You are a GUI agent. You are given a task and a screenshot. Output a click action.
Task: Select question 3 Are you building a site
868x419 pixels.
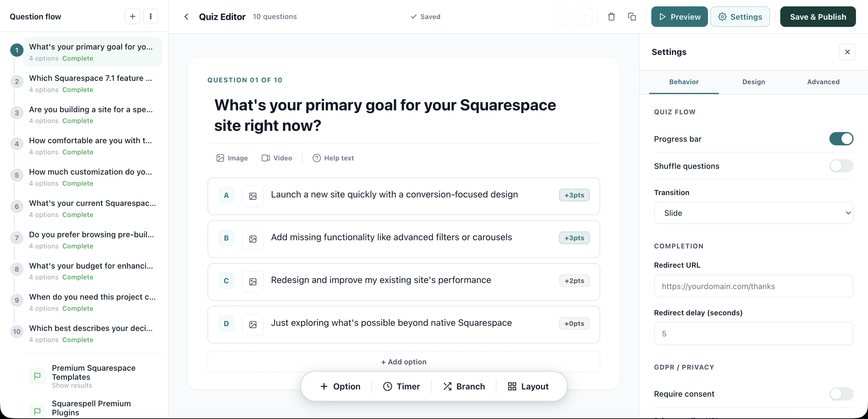(x=92, y=115)
